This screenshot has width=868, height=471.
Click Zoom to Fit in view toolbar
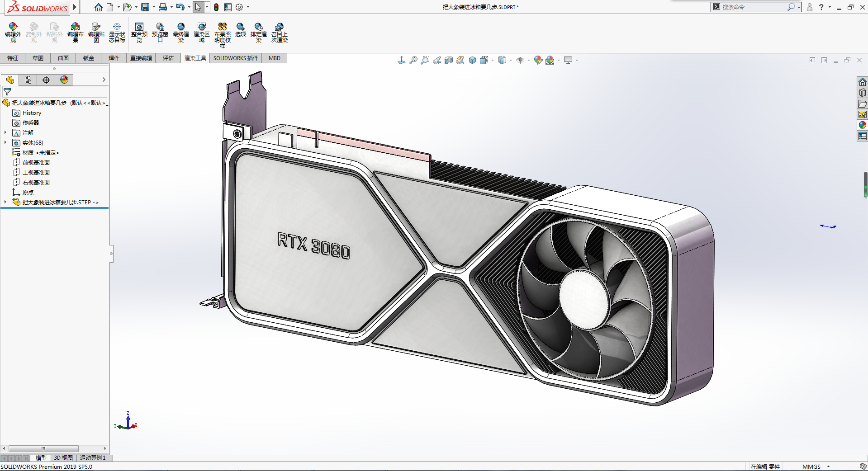(x=413, y=60)
